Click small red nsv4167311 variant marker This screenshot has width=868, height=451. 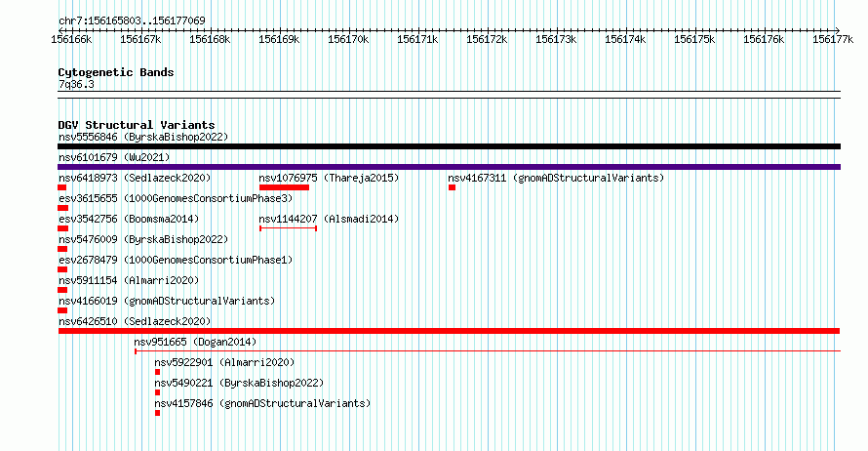[453, 187]
